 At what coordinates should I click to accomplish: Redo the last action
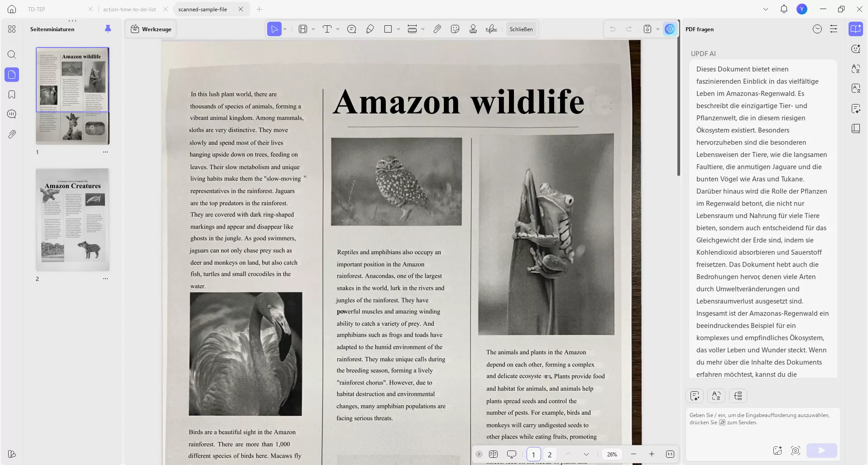pos(629,29)
